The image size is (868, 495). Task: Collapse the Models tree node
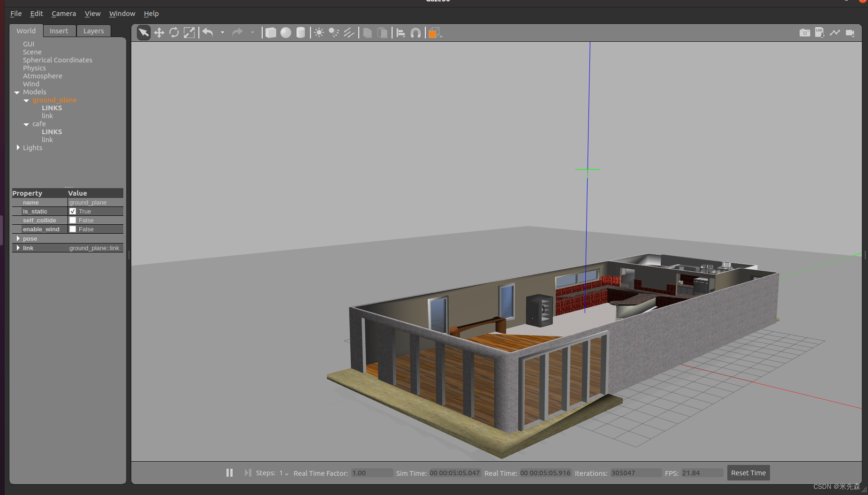17,92
